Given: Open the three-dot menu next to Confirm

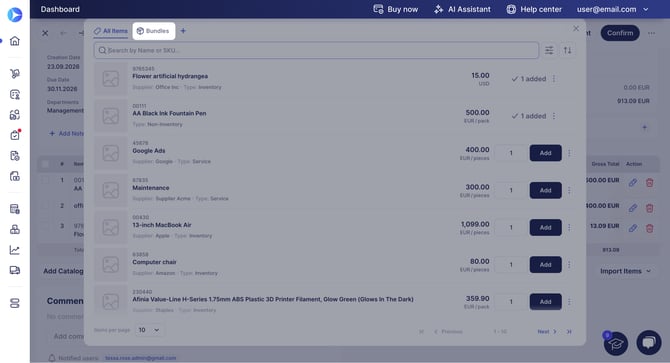Looking at the screenshot, I should (651, 33).
